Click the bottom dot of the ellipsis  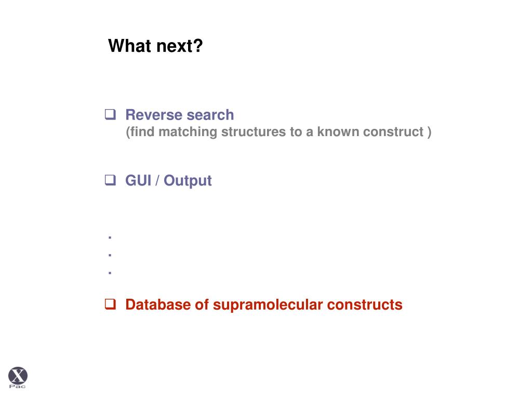[110, 272]
